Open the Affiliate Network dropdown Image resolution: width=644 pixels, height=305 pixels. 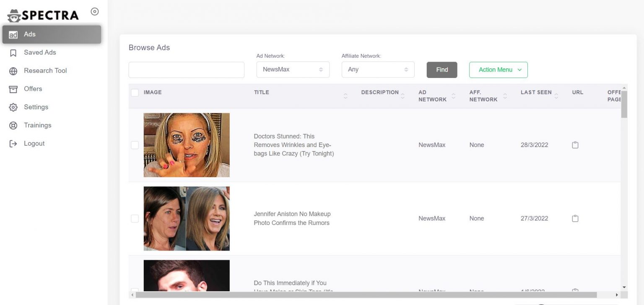pyautogui.click(x=378, y=69)
